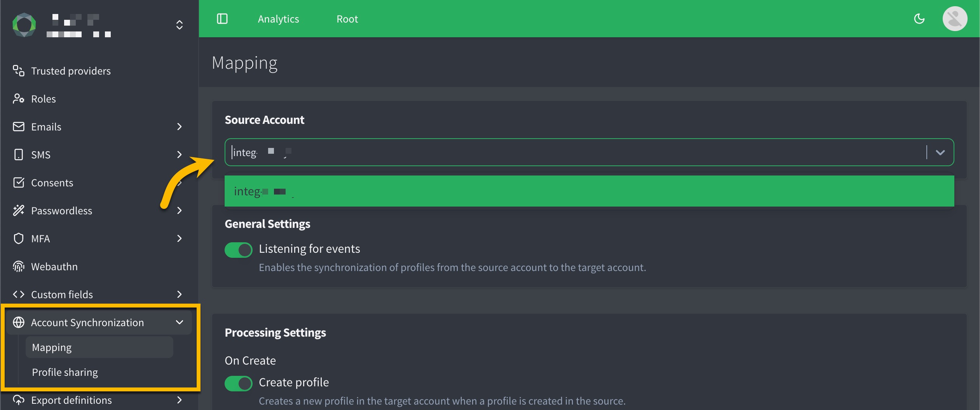Disable the Listening for events toggle
Screen dimensions: 980x410
click(x=239, y=250)
